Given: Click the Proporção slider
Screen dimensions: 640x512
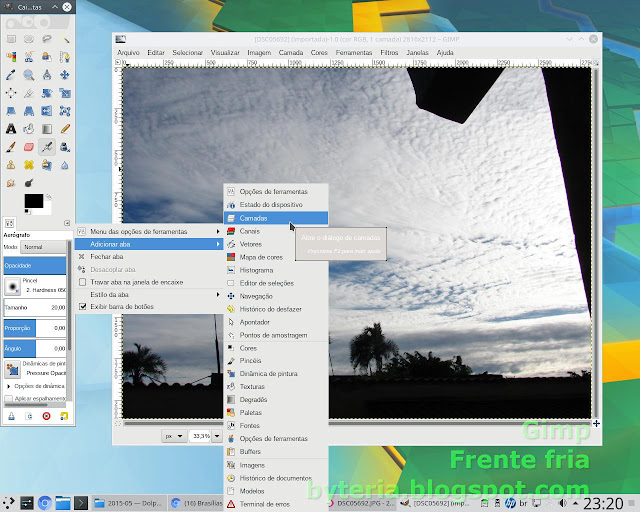Looking at the screenshot, I should point(35,328).
